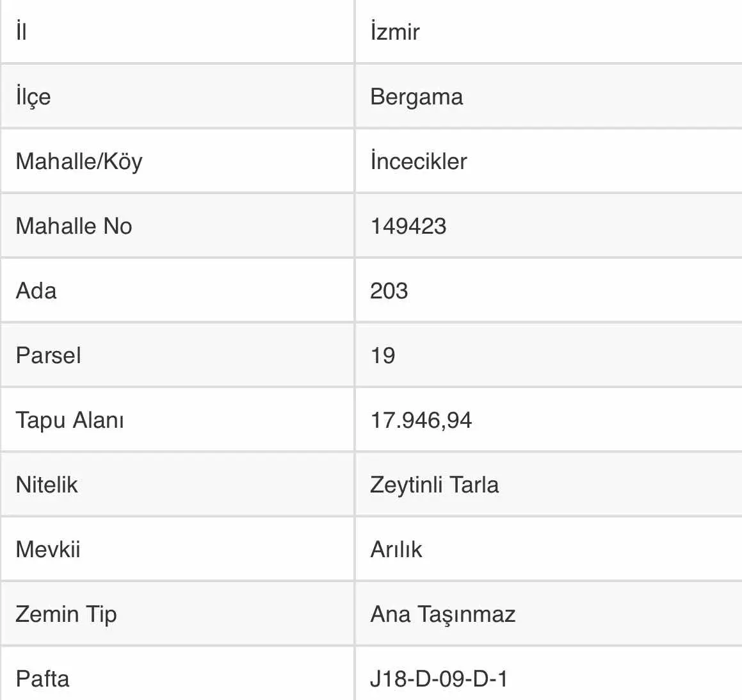
Task: Click the Zeytinli Tarla value
Action: (x=434, y=485)
